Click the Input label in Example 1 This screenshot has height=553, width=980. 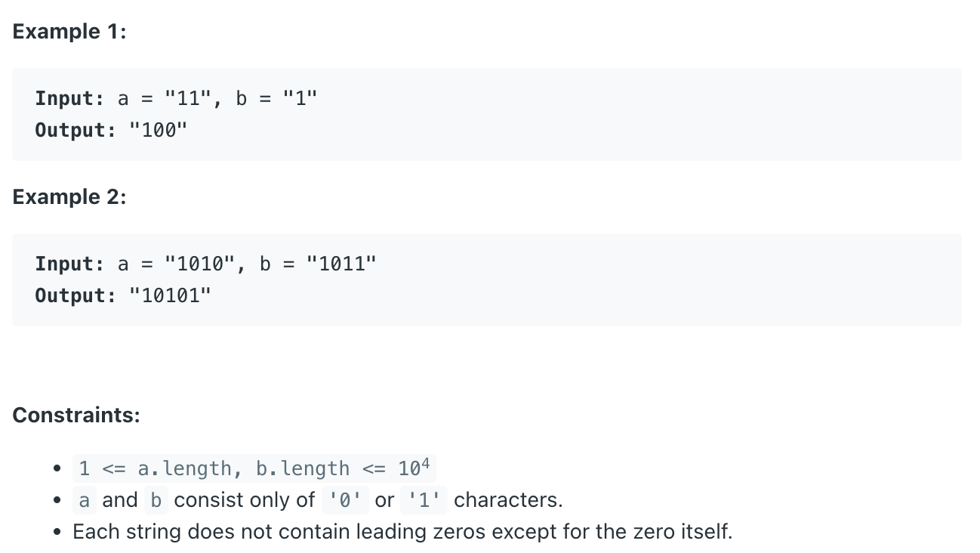[x=70, y=98]
